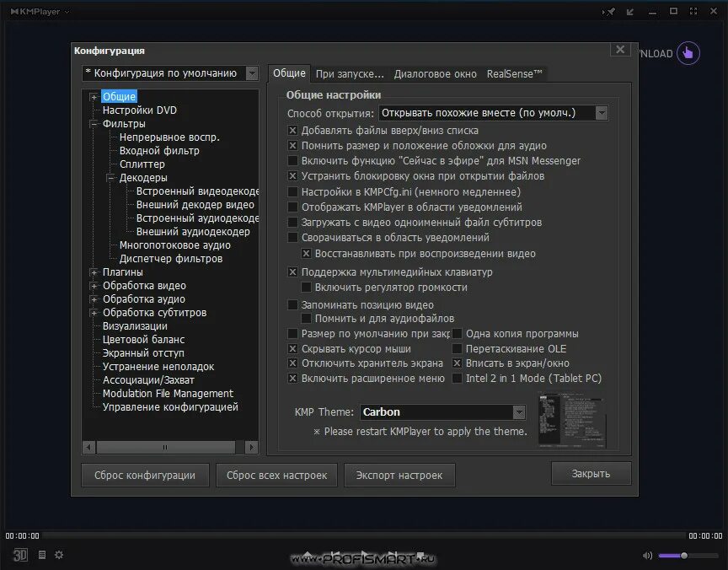Enable Одна копия программы checkbox
Image resolution: width=728 pixels, height=570 pixels.
click(x=457, y=334)
